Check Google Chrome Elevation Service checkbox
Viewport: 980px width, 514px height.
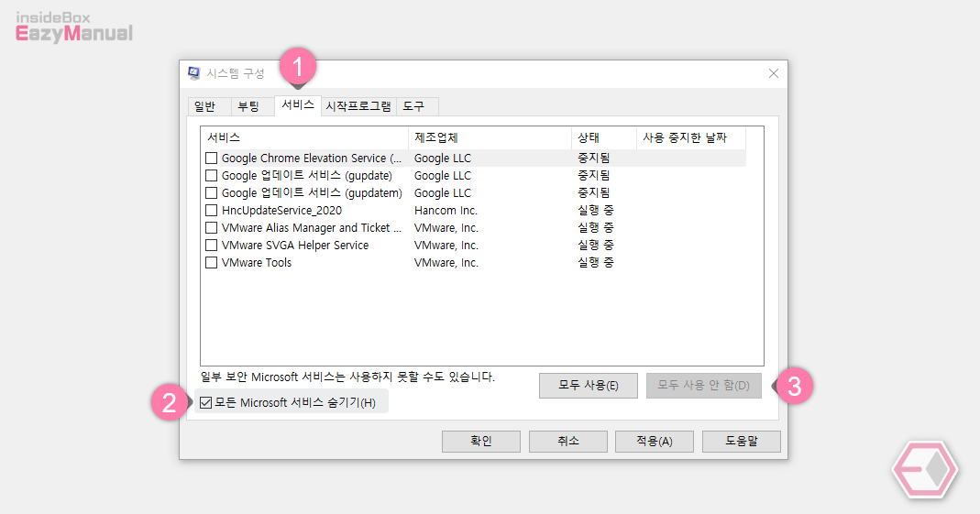tap(211, 158)
